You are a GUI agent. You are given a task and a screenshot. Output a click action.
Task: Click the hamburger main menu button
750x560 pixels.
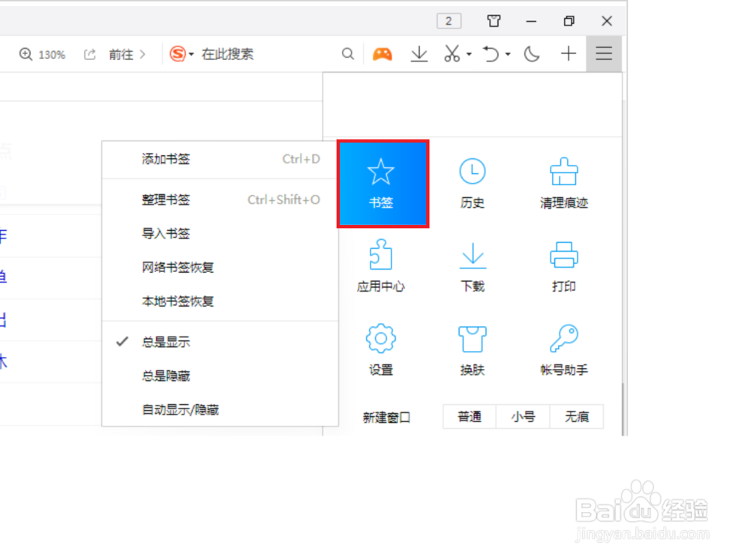(x=604, y=53)
